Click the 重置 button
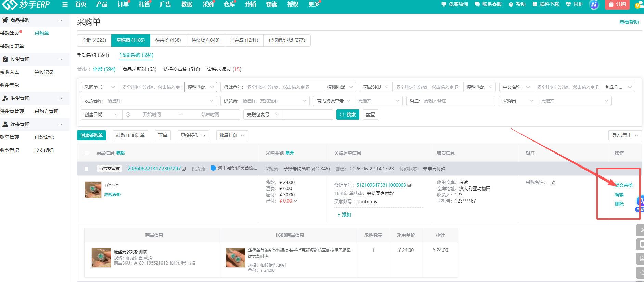644x282 pixels. pyautogui.click(x=370, y=114)
